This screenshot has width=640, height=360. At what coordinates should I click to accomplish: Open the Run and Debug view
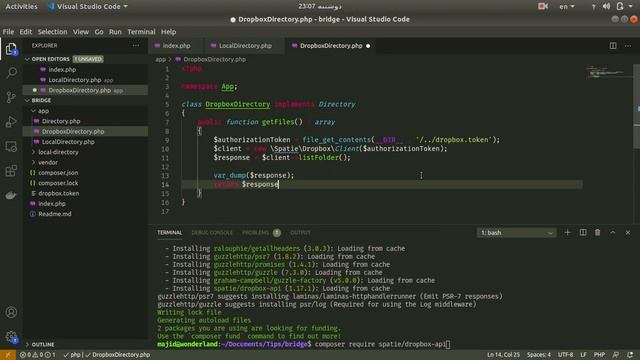[x=11, y=122]
